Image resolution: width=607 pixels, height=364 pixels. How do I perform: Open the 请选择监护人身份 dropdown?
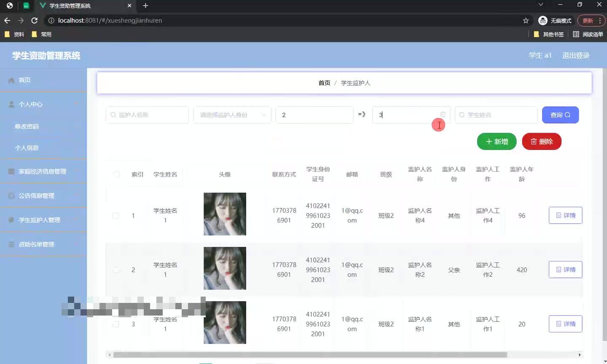click(232, 115)
